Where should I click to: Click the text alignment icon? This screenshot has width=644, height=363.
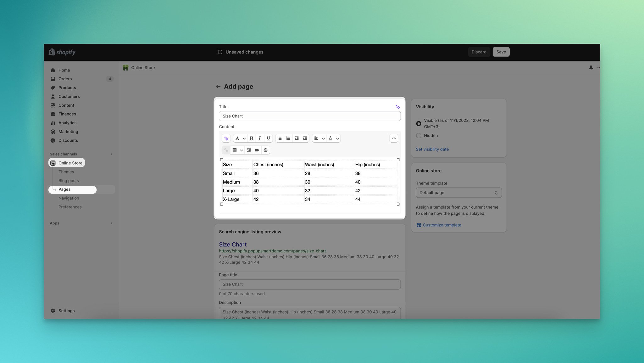coord(316,138)
